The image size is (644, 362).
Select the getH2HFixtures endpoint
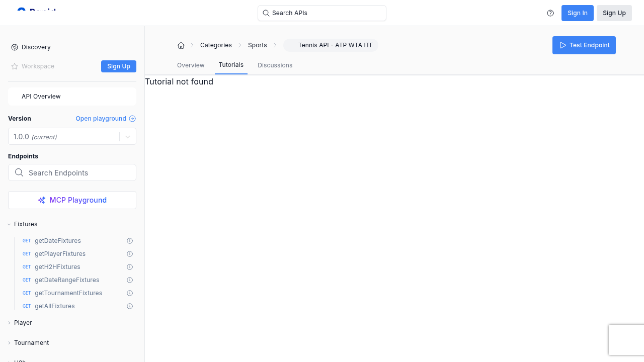[57, 267]
